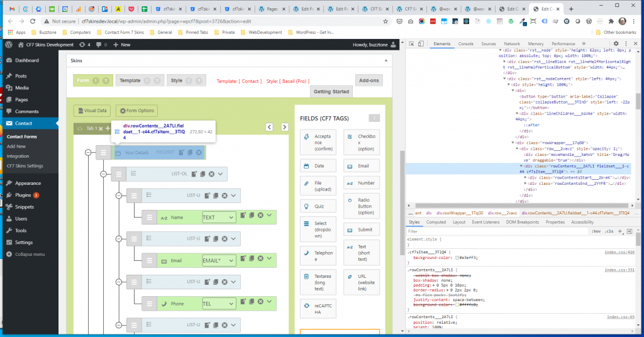
Task: Open the EMAIL* type dropdown
Action: [x=219, y=260]
